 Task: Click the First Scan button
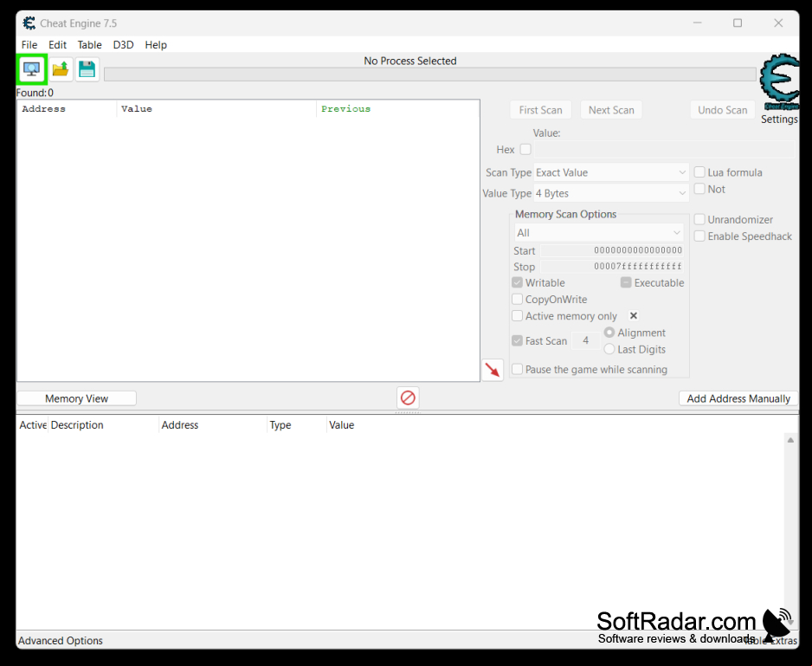point(541,110)
